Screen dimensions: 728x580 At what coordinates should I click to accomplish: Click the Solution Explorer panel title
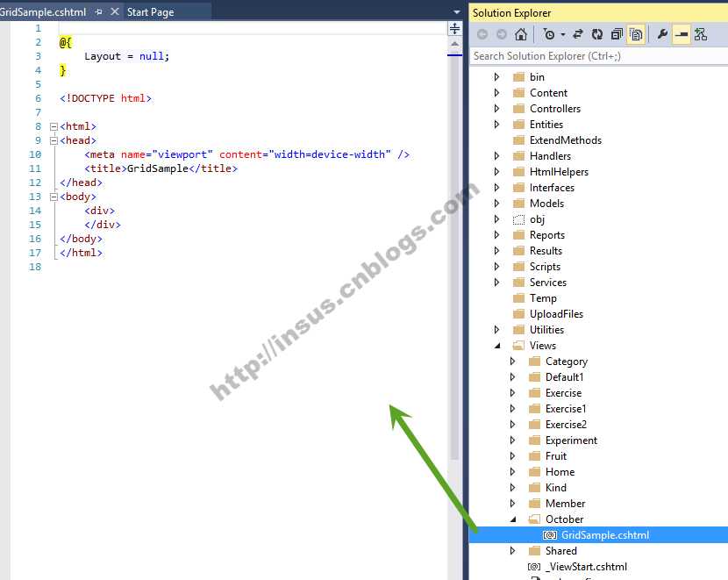511,13
